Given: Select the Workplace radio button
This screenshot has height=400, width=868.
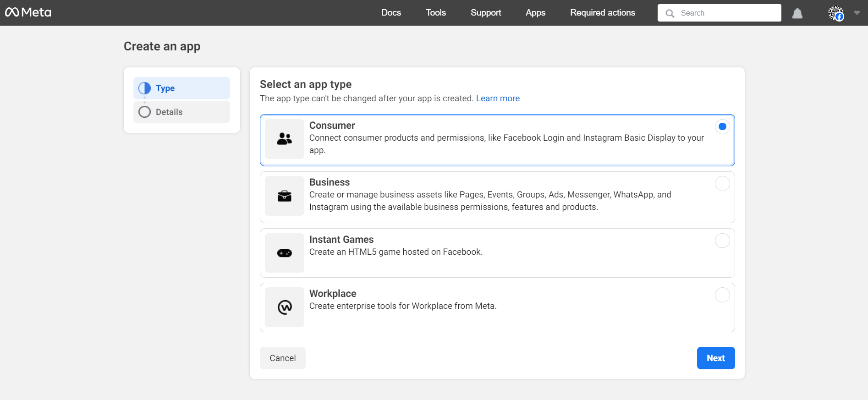Looking at the screenshot, I should (722, 295).
